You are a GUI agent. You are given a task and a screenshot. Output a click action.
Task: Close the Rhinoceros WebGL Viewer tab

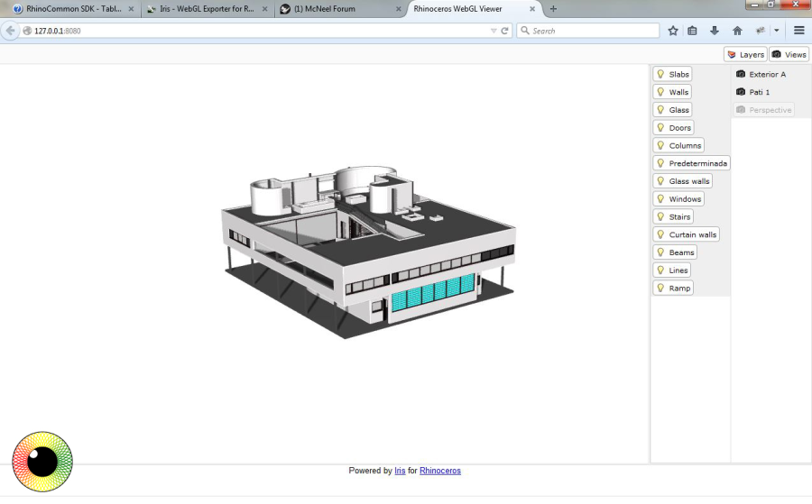click(x=531, y=9)
